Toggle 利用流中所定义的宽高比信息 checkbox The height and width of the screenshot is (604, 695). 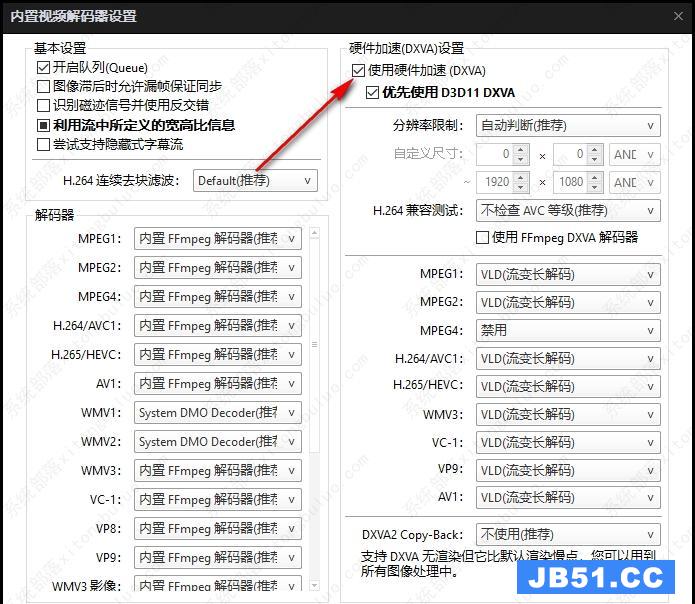pyautogui.click(x=43, y=125)
